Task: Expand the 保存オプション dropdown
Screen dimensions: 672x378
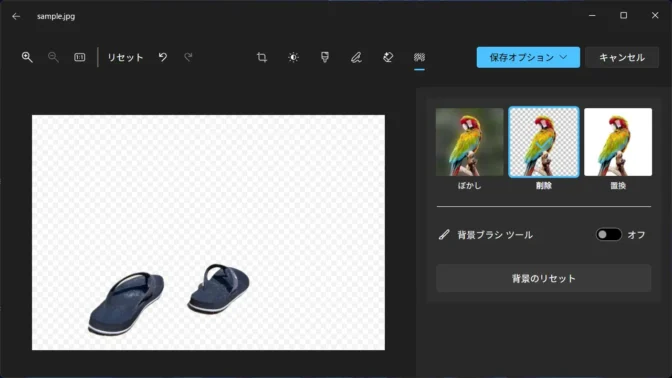Action: [x=528, y=57]
